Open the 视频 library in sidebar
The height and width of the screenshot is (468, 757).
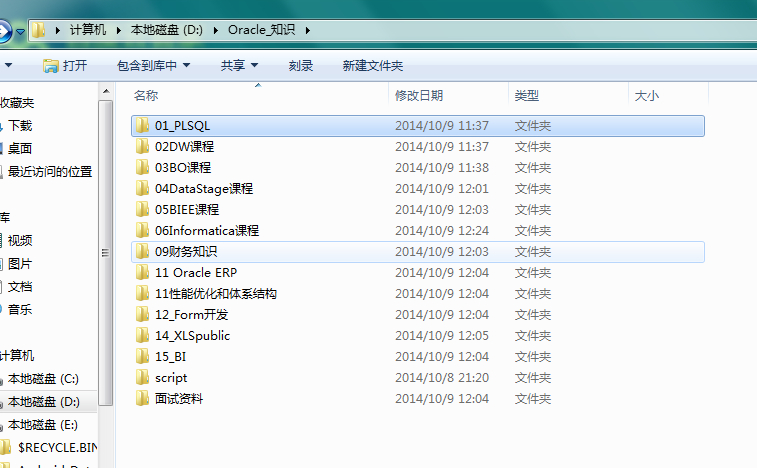pyautogui.click(x=20, y=241)
